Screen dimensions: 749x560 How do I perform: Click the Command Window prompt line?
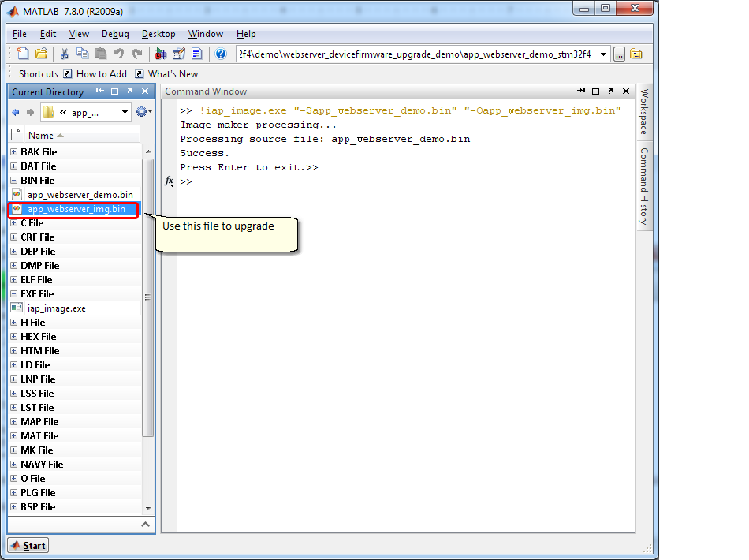(x=406, y=181)
